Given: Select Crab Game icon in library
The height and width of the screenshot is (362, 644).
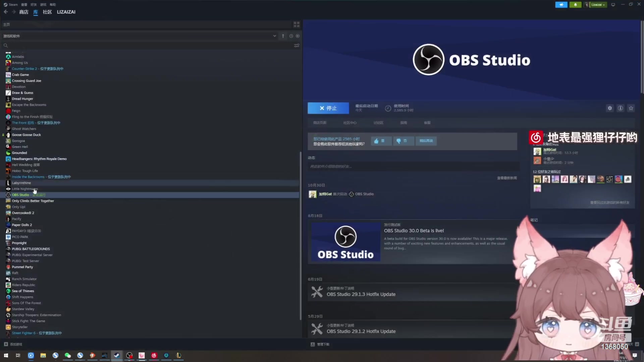Looking at the screenshot, I should pos(8,75).
